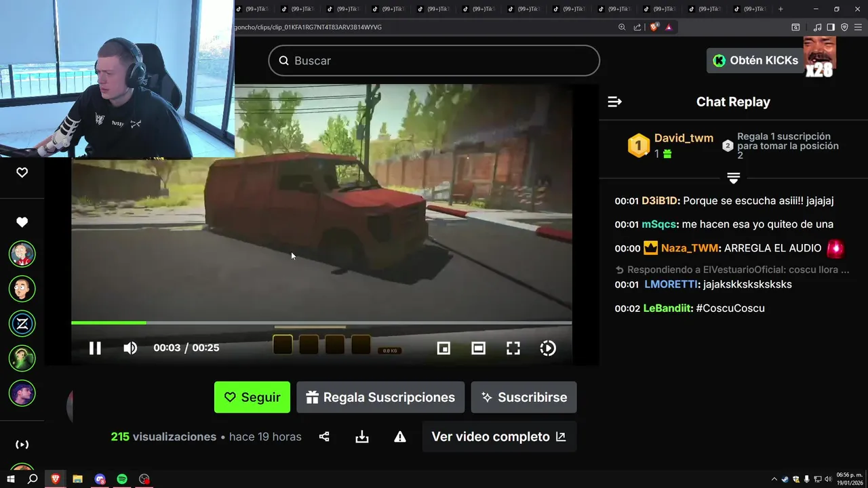This screenshot has width=868, height=488.
Task: Click the browser address bar URL
Action: [x=309, y=27]
